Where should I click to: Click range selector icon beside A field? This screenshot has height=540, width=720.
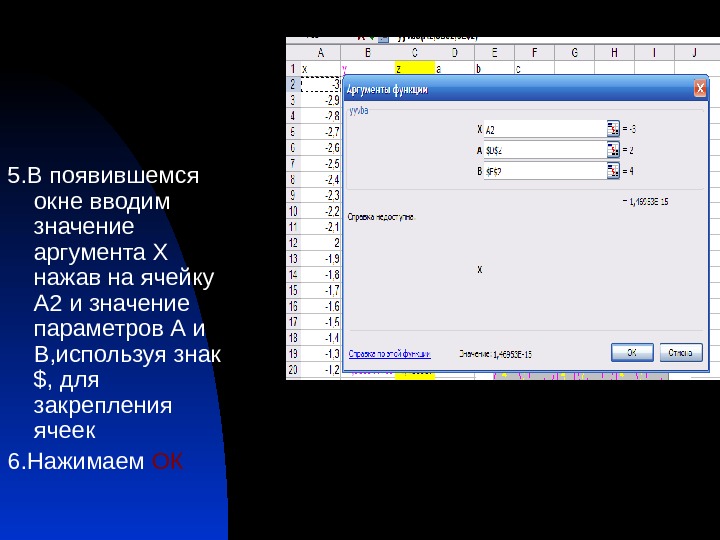613,150
